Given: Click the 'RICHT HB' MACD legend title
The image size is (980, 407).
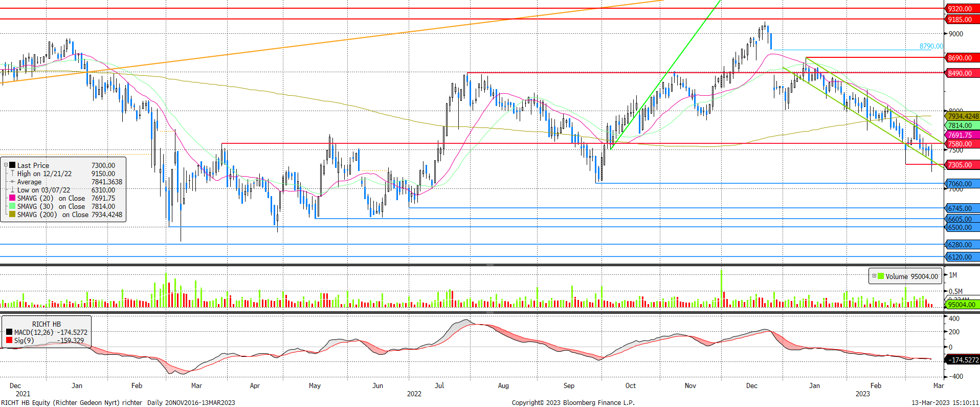Looking at the screenshot, I should [47, 324].
